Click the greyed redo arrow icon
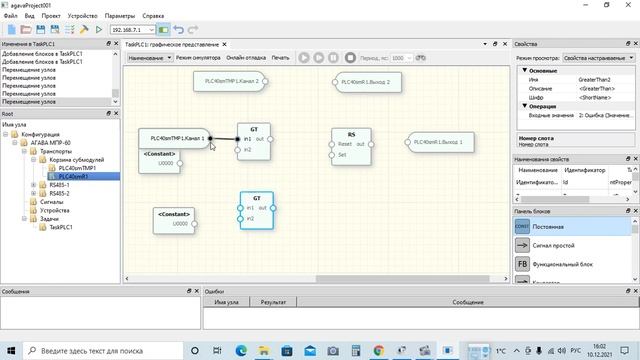Image resolution: width=640 pixels, height=360 pixels. click(193, 30)
